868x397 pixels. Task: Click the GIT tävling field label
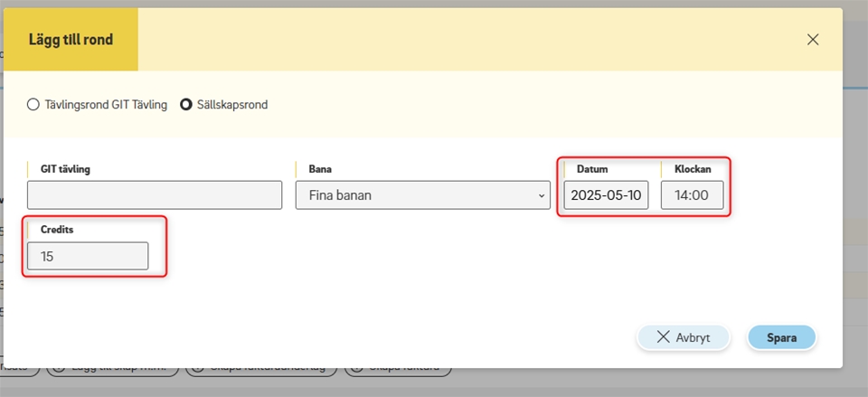pos(65,169)
